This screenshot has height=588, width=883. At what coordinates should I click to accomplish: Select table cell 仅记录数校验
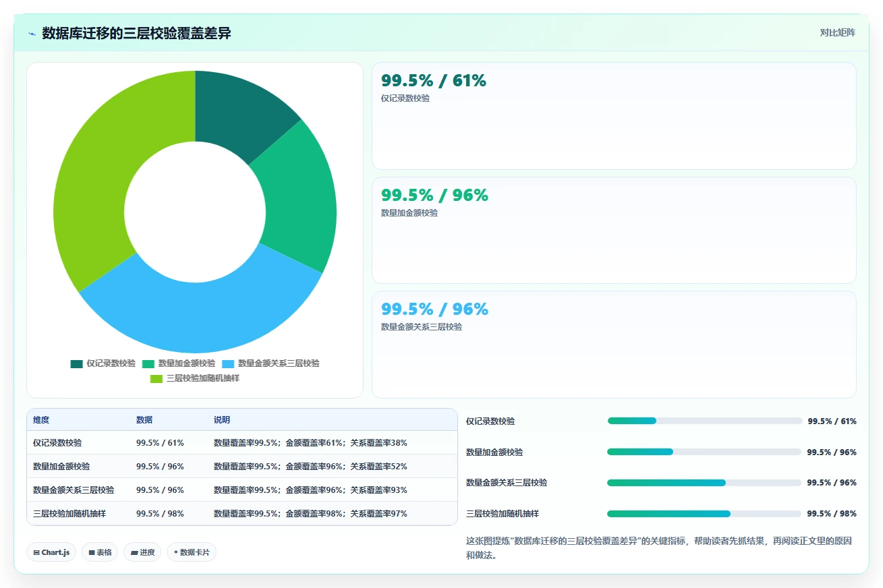click(x=57, y=443)
